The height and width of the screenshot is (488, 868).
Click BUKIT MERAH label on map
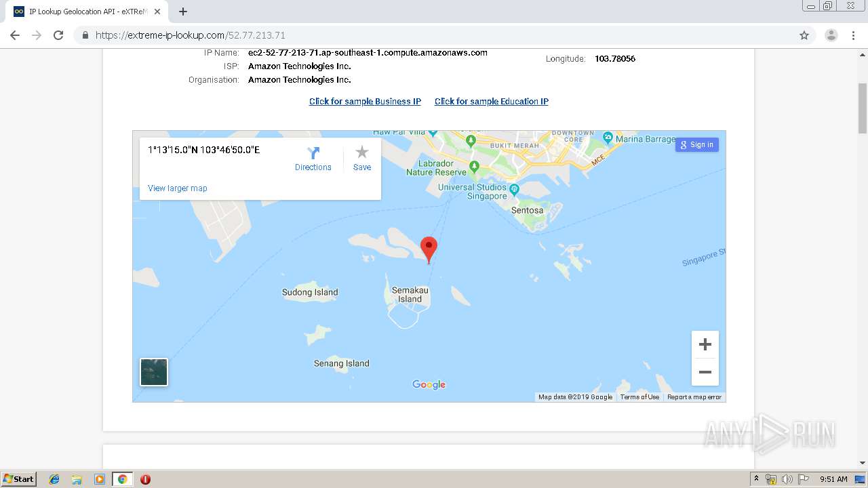515,145
